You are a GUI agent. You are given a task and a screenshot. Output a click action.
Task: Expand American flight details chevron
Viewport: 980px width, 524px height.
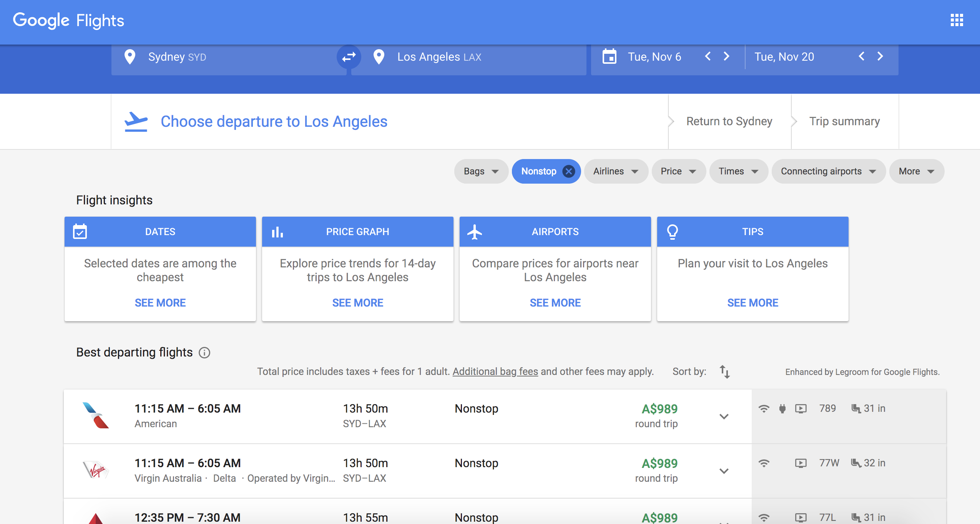click(x=724, y=416)
